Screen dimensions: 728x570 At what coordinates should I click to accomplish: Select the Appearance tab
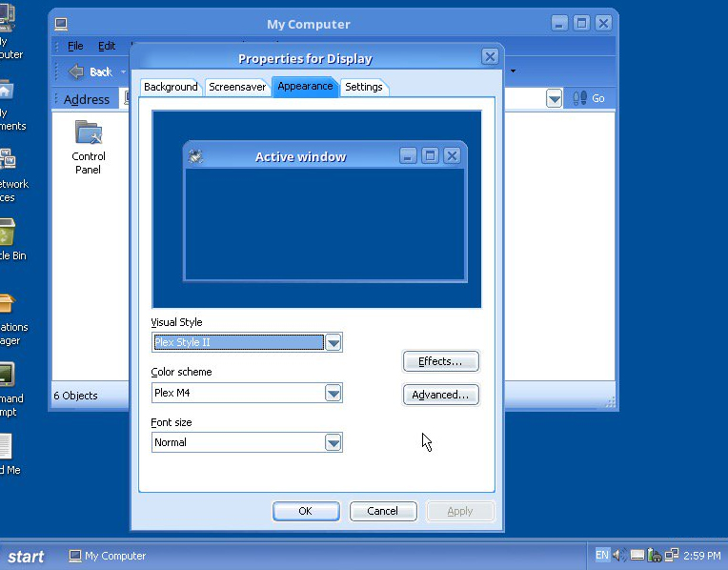[x=305, y=87]
